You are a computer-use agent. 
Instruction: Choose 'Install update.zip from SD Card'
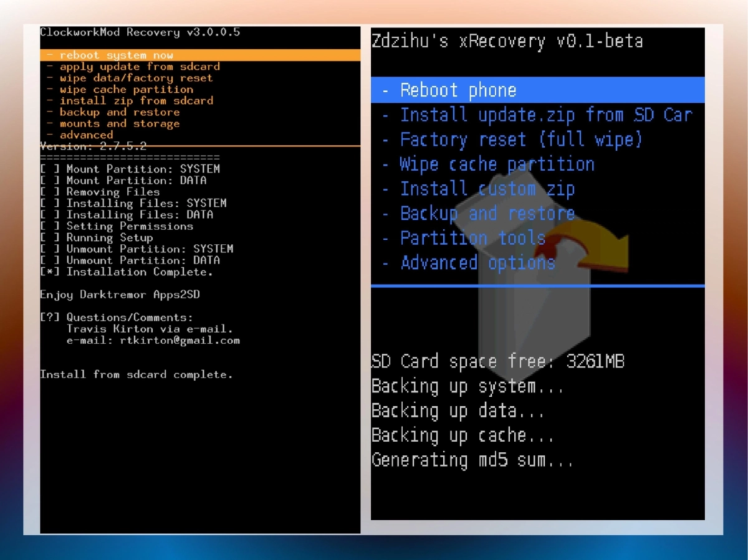click(545, 115)
